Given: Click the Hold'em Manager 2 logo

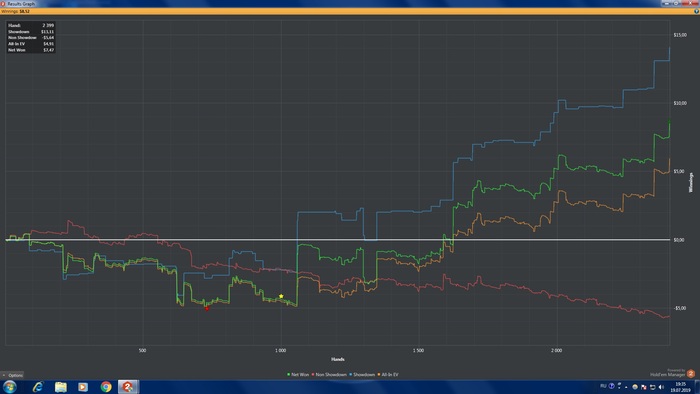Looking at the screenshot, I should [x=691, y=373].
